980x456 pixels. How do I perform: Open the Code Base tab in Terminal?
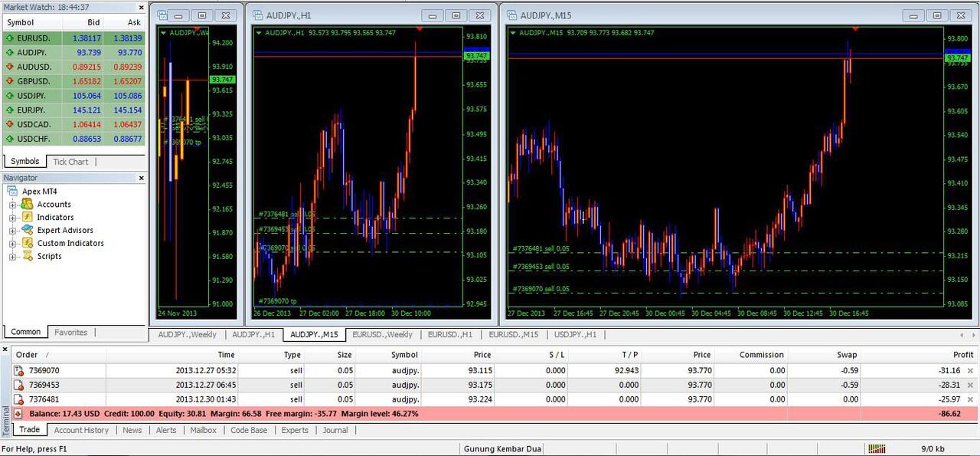(249, 430)
